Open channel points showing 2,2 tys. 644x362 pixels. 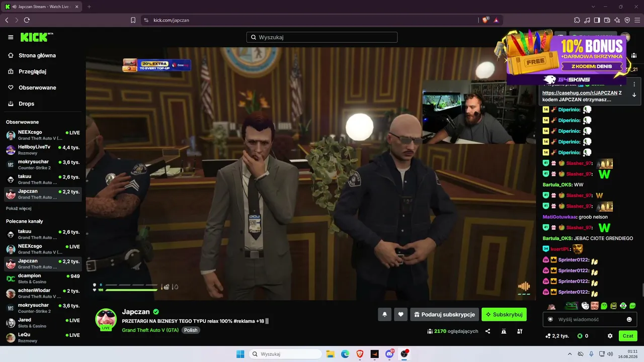(x=557, y=336)
